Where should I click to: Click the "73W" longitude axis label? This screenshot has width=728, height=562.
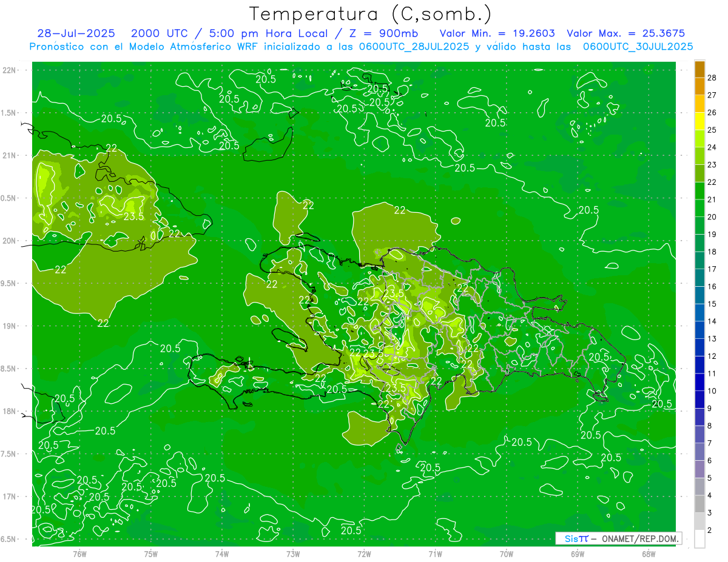pyautogui.click(x=293, y=554)
